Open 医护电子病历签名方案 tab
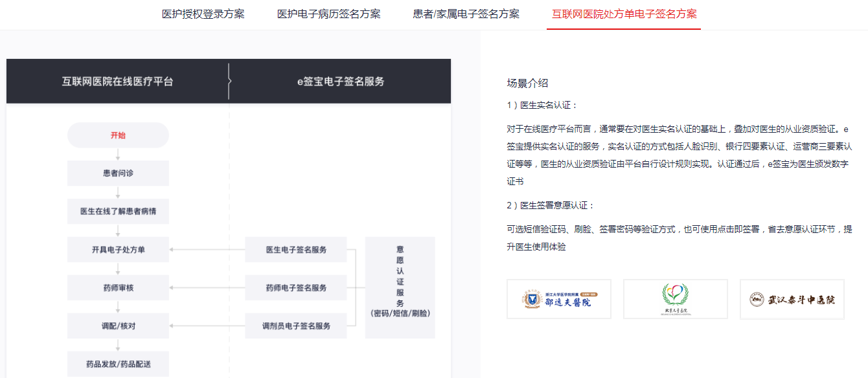Viewport: 868px width, 378px height. (x=328, y=14)
